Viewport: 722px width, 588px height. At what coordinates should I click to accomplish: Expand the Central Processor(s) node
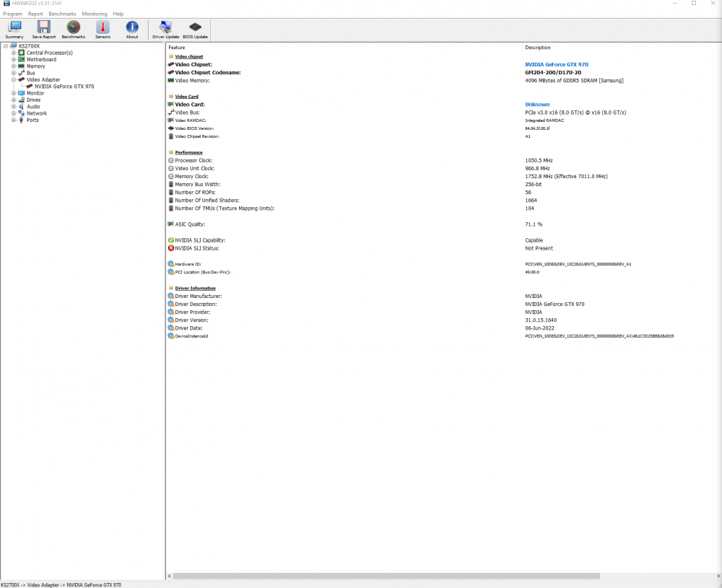14,53
